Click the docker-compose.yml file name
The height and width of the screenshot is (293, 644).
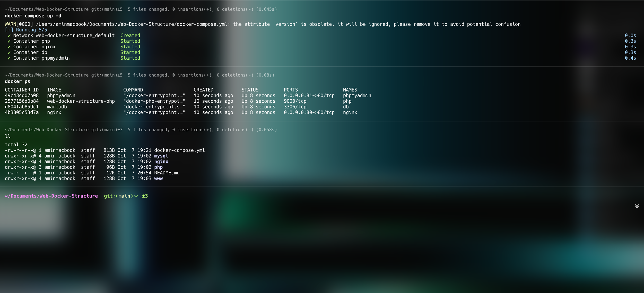point(179,150)
